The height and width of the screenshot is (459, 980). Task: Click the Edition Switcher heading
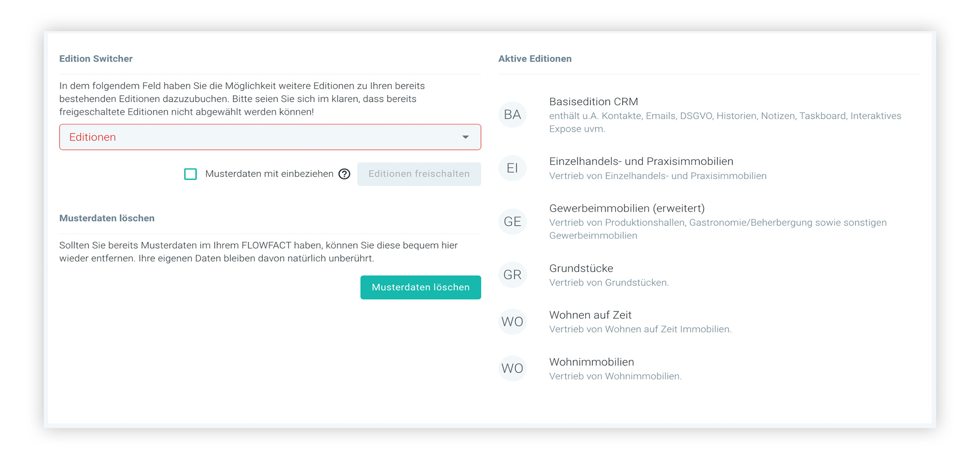[96, 59]
